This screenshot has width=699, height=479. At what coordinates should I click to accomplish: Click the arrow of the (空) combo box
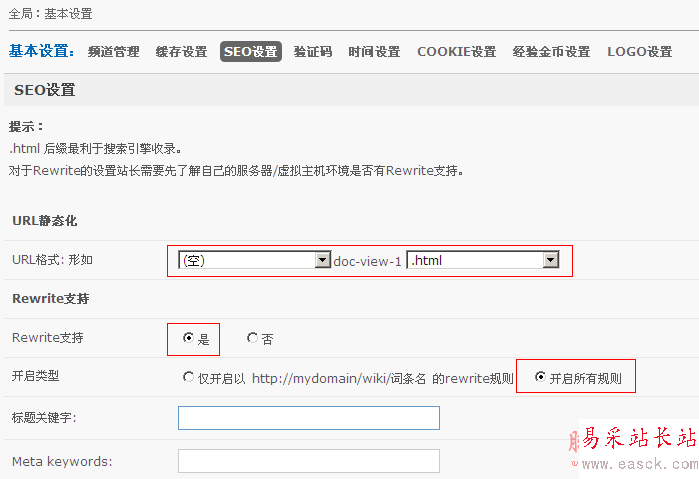pyautogui.click(x=323, y=260)
